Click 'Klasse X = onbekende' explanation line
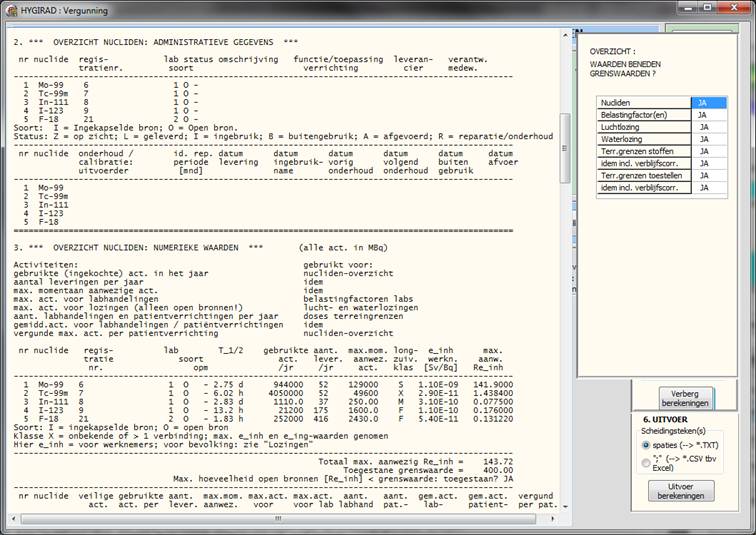This screenshot has width=756, height=535. (201, 436)
